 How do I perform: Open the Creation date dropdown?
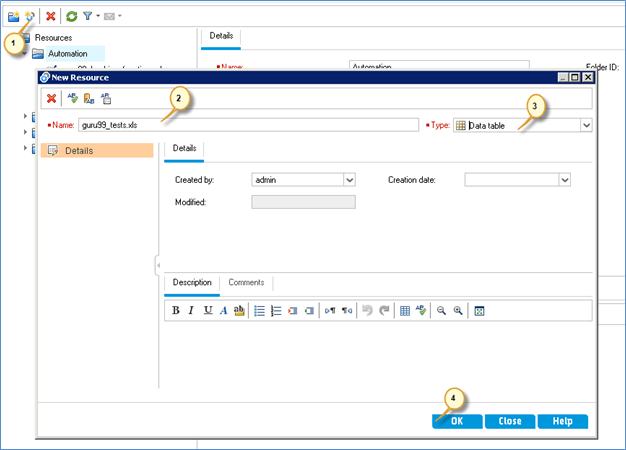click(564, 180)
